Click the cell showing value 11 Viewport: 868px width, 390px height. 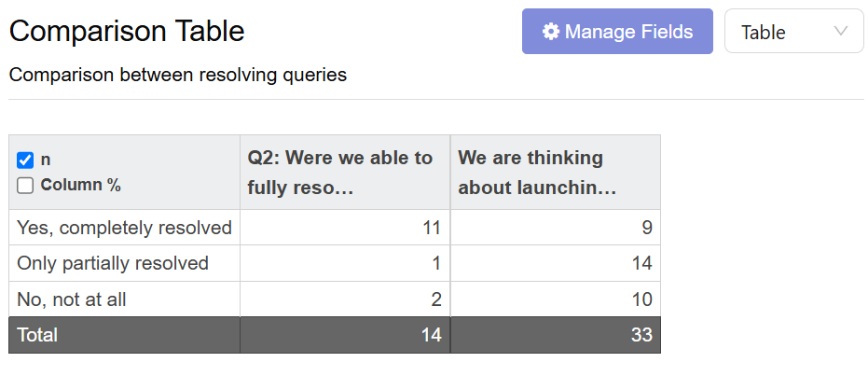345,228
